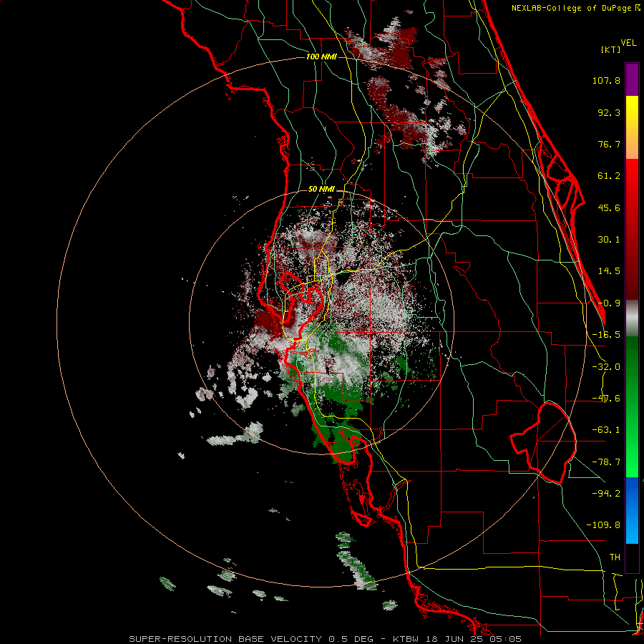Viewport: 644px width, 644px height.
Task: Click the [KT] units label
Action: point(611,49)
